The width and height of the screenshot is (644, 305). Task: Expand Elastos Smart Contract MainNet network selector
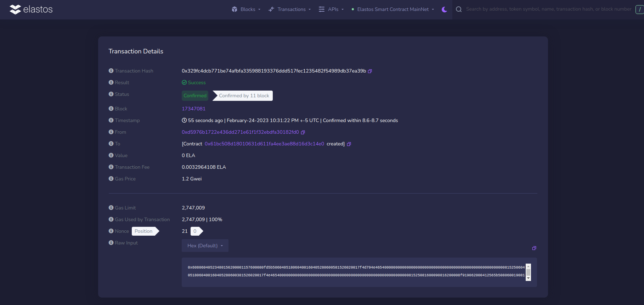pos(392,10)
